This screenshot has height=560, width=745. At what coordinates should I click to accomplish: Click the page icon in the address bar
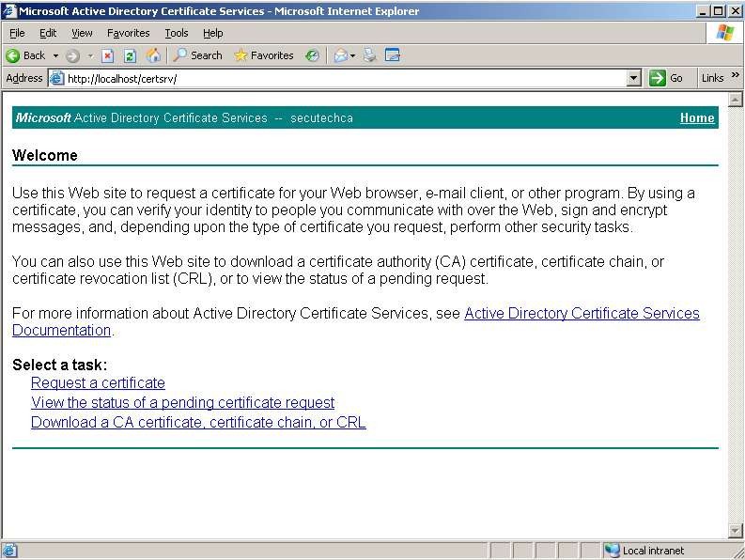(x=56, y=78)
